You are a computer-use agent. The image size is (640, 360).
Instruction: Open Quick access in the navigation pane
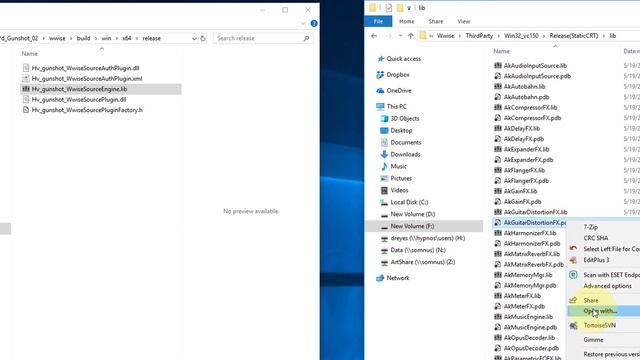[403, 59]
